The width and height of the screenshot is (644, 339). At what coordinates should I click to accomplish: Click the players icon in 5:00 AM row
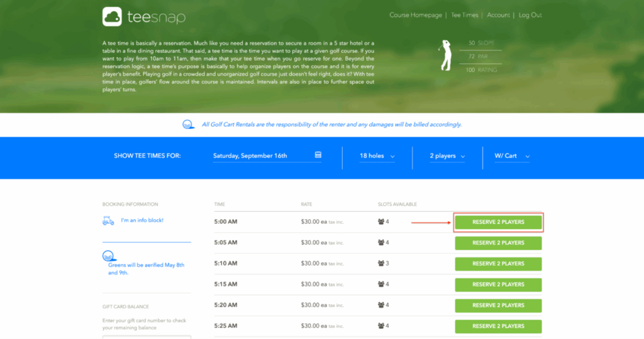pyautogui.click(x=380, y=221)
